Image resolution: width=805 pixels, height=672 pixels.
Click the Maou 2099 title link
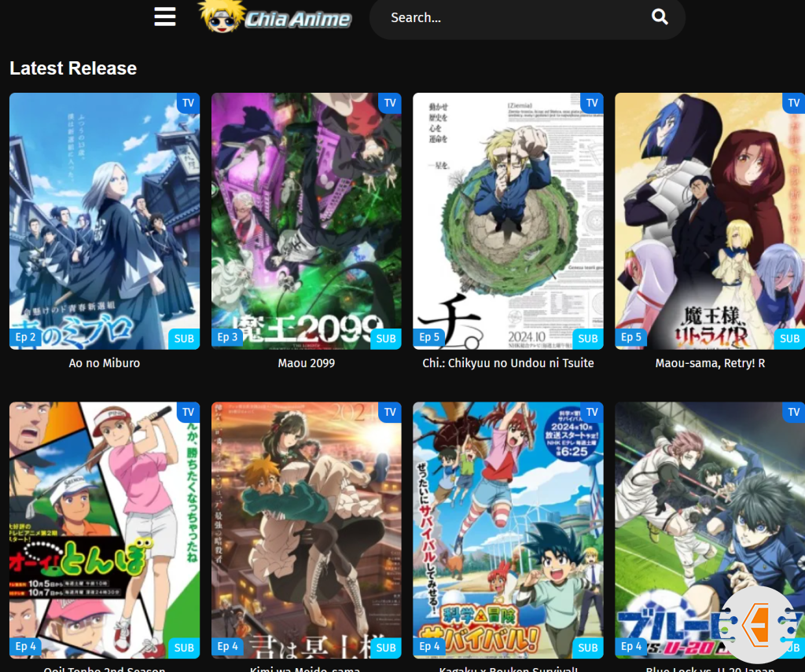click(306, 363)
